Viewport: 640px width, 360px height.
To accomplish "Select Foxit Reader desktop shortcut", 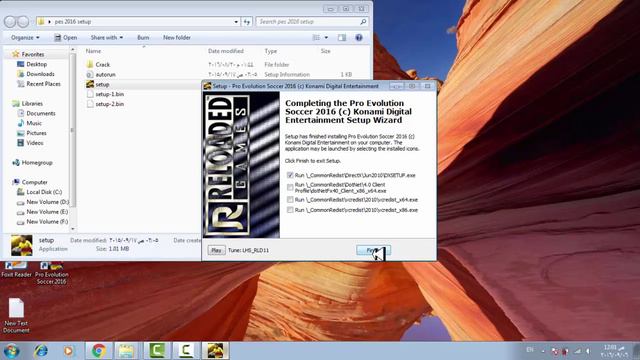I will pos(16,270).
